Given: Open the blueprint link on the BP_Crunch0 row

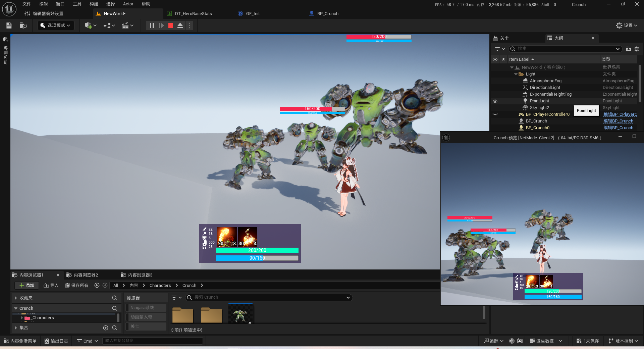Looking at the screenshot, I should [x=618, y=128].
